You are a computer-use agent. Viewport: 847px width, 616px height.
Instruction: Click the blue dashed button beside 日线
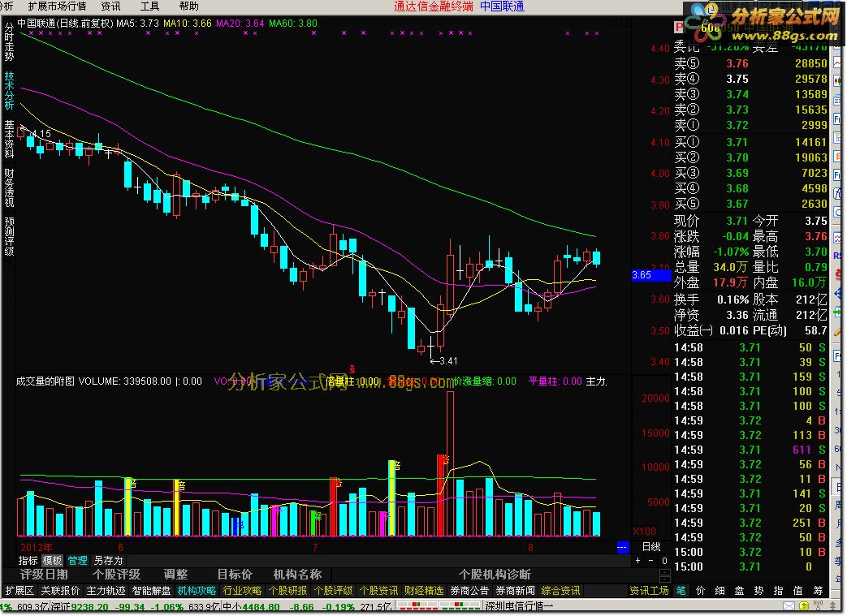pyautogui.click(x=622, y=548)
